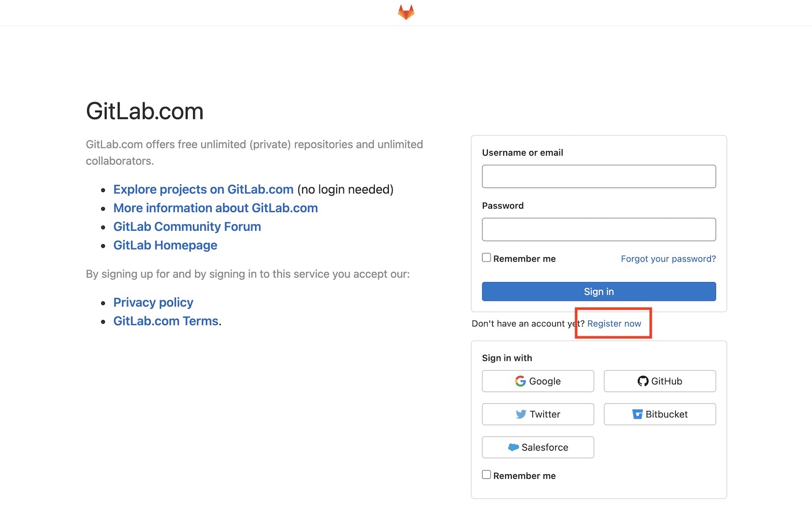Viewport: 812px width, 529px height.
Task: Sign in with the Salesforce button
Action: coord(538,448)
